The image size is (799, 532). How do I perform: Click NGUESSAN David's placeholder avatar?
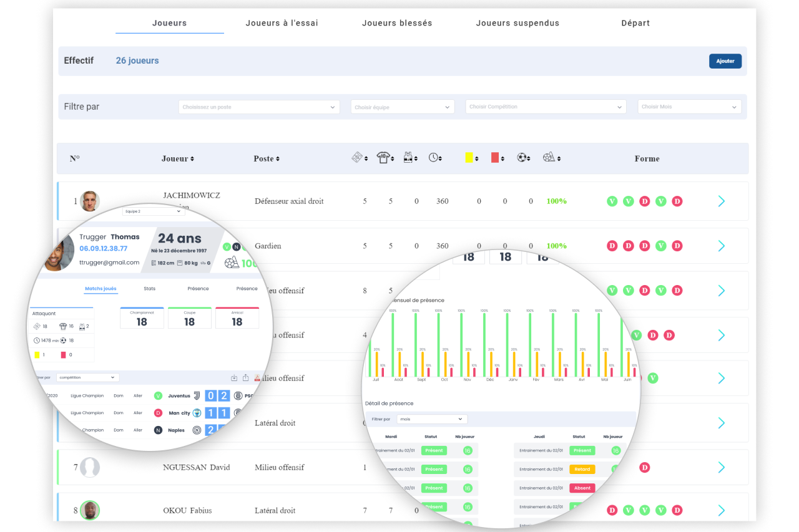(x=90, y=467)
